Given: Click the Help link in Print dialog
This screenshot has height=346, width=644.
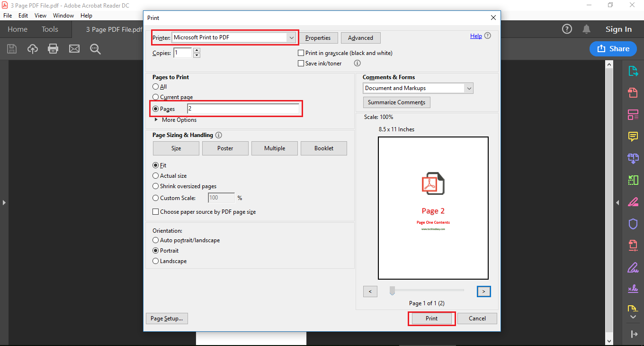Looking at the screenshot, I should [476, 36].
